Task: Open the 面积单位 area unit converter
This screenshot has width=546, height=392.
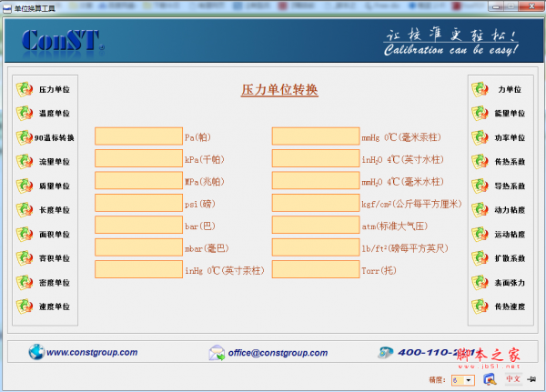Action: (x=43, y=235)
